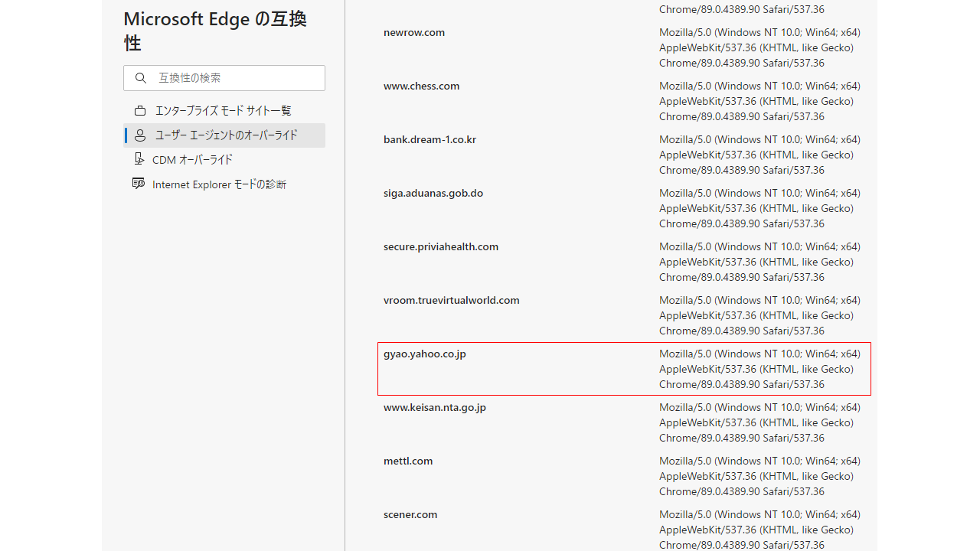980x551 pixels.
Task: Click the user agent string for bank.dream-1.co.kr
Action: [759, 155]
